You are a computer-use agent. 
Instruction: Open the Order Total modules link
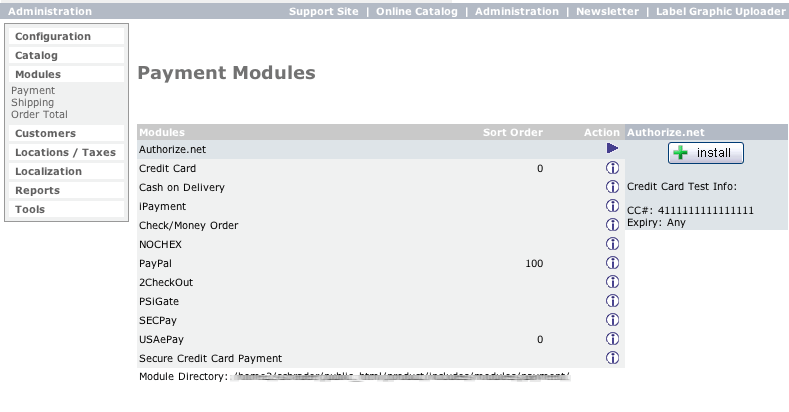pos(39,114)
